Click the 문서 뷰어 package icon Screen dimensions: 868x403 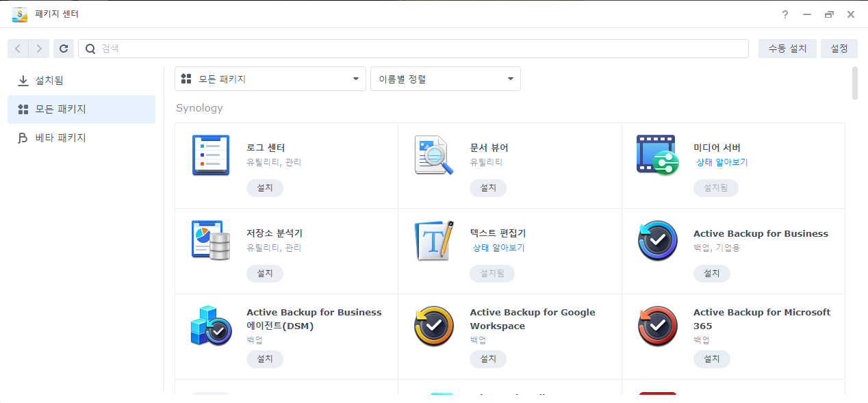pos(435,155)
